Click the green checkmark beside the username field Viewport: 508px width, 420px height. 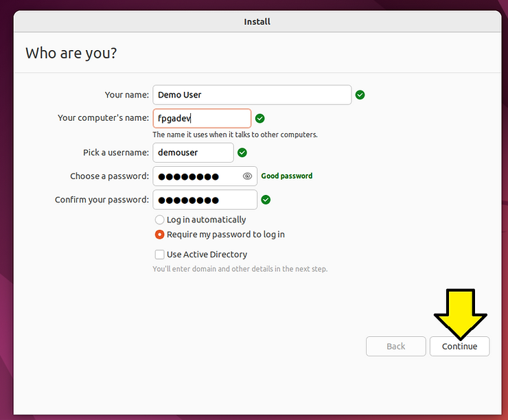click(x=242, y=152)
